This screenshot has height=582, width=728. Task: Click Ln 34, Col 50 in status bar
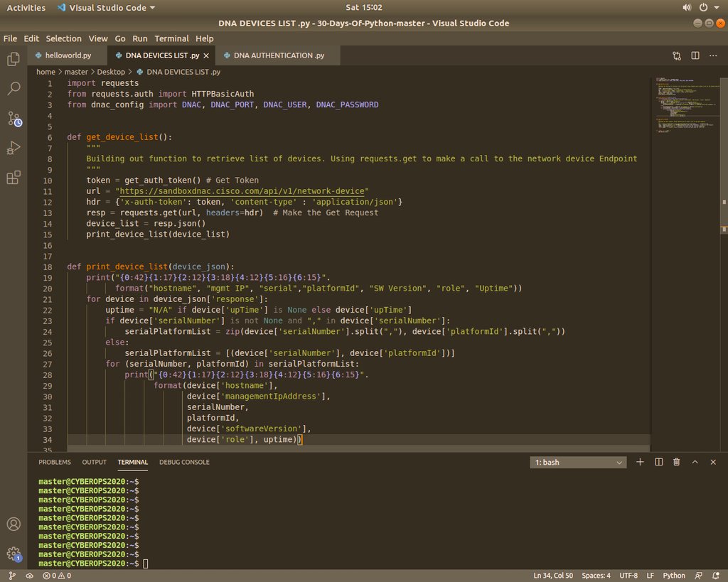click(553, 576)
